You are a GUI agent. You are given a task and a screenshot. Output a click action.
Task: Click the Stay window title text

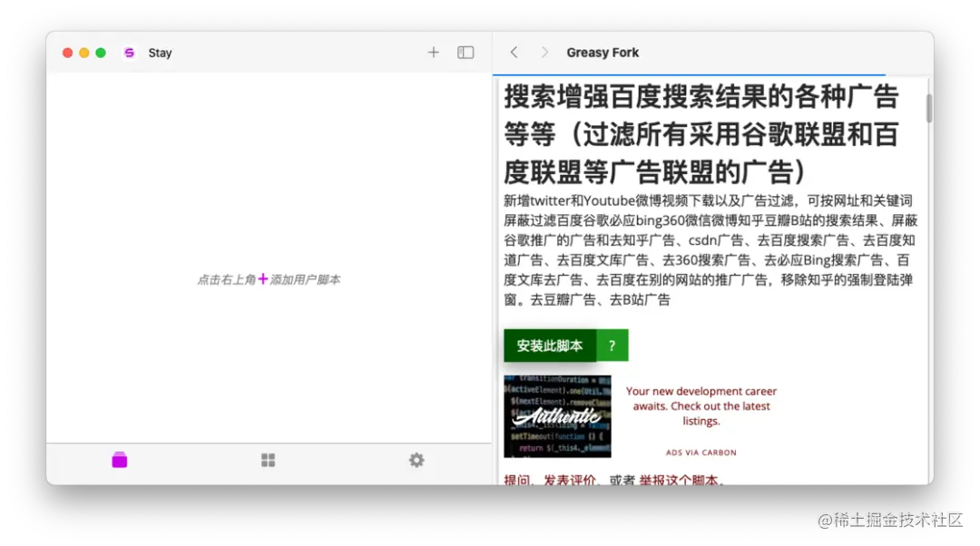[160, 54]
